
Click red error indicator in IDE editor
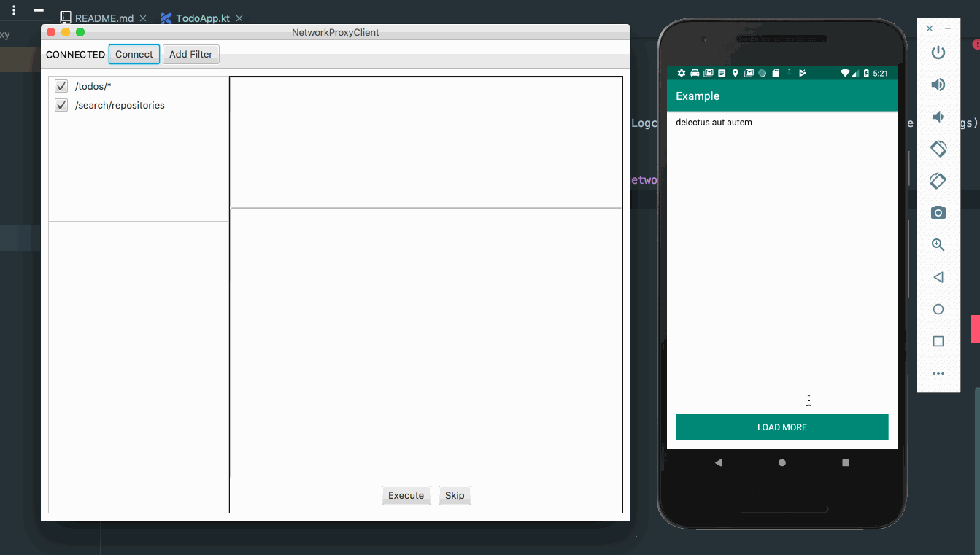point(976,44)
